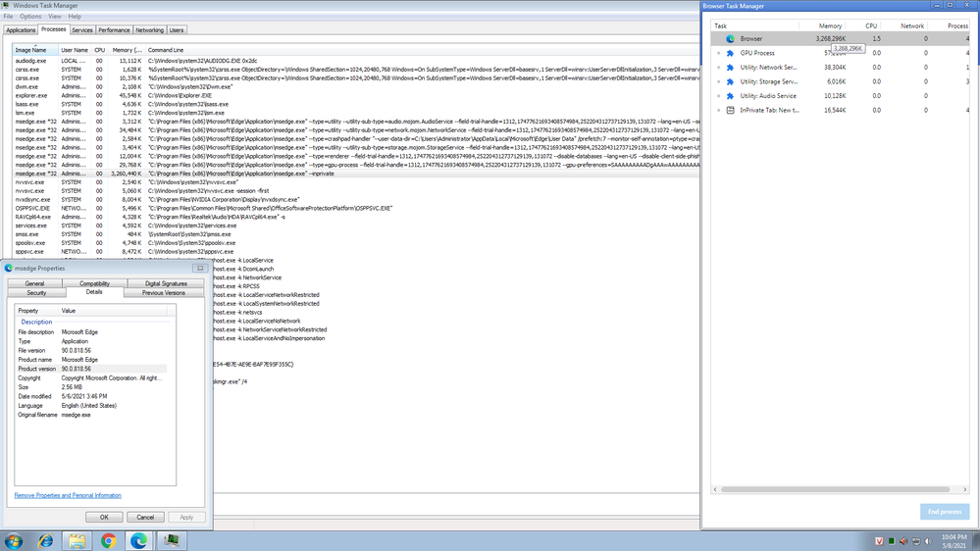Open Google Chrome from the taskbar
The height and width of the screenshot is (551, 980).
pos(108,541)
